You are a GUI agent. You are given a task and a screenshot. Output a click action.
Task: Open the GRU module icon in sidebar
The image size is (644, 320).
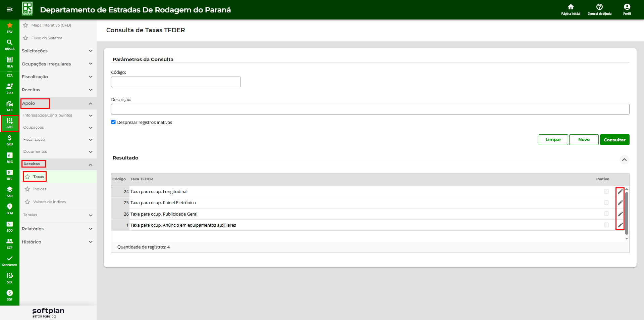tap(9, 140)
